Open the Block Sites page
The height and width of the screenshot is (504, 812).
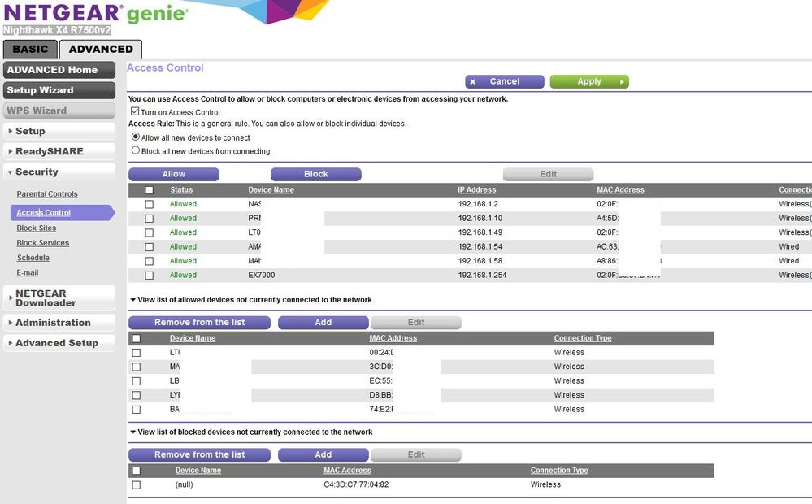pos(37,228)
